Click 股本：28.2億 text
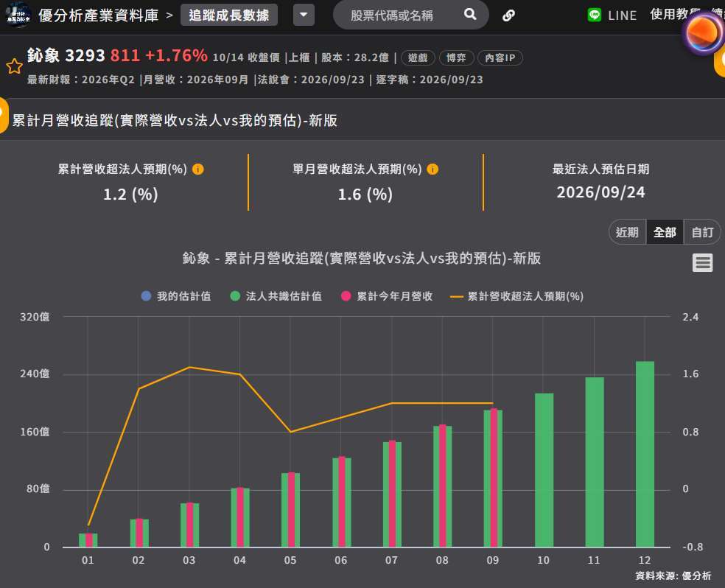 (x=355, y=57)
